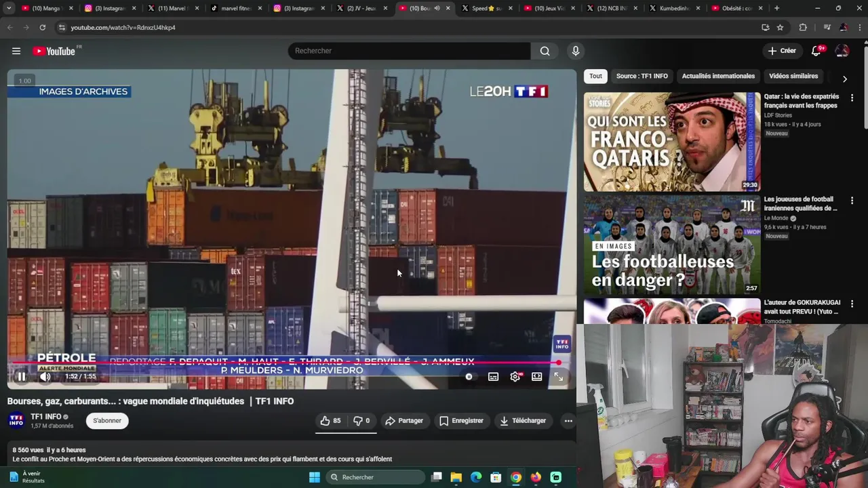Dislike the video with thumbs down
The width and height of the screenshot is (868, 488).
[x=362, y=421]
